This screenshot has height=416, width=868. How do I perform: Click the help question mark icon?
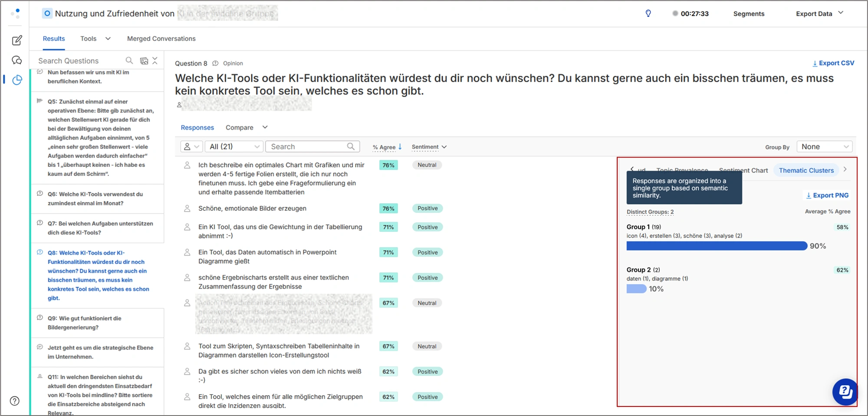tap(15, 401)
